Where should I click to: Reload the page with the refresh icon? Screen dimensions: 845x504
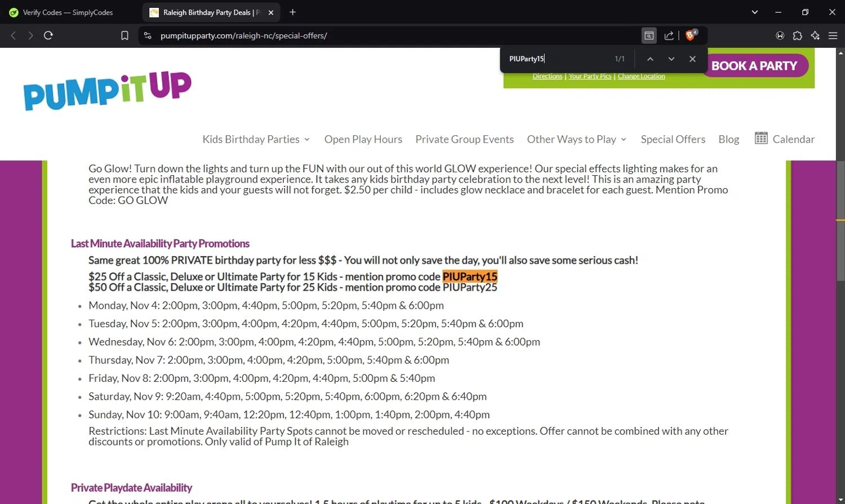[x=48, y=35]
